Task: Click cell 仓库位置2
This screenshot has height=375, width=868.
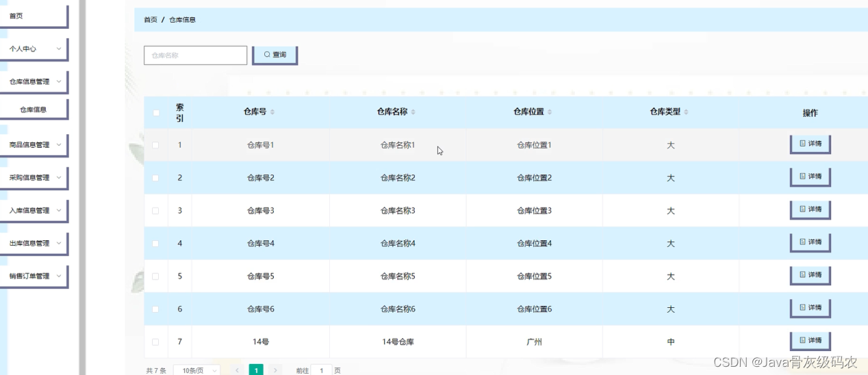Action: coord(535,178)
